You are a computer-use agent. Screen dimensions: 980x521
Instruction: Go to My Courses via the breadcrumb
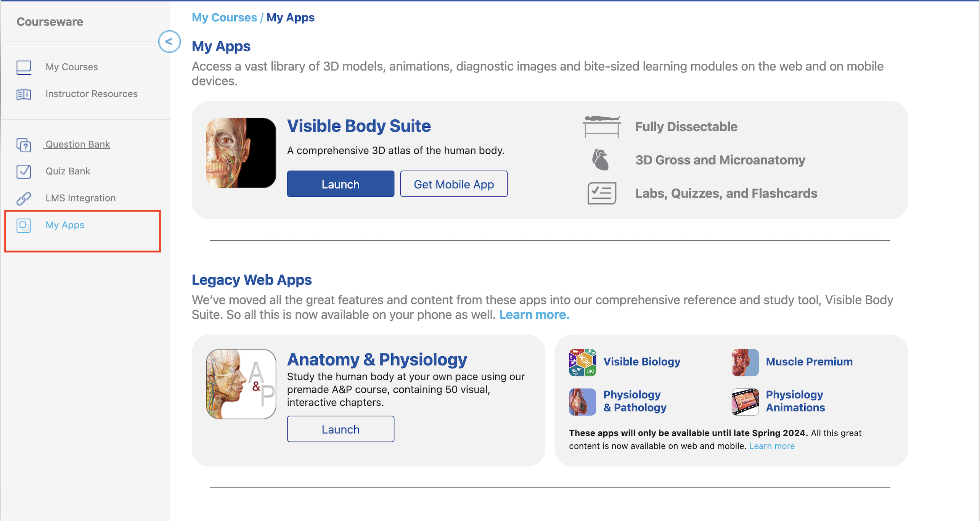tap(224, 17)
